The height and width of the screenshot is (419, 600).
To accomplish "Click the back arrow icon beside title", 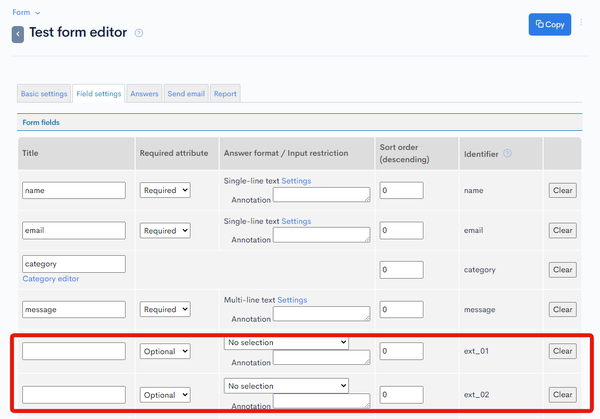I will click(x=18, y=34).
